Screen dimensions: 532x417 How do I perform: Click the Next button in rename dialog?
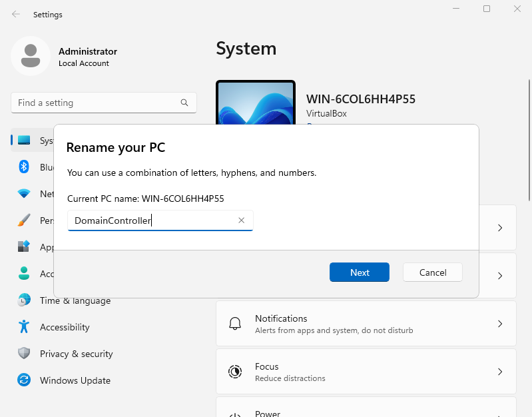360,272
